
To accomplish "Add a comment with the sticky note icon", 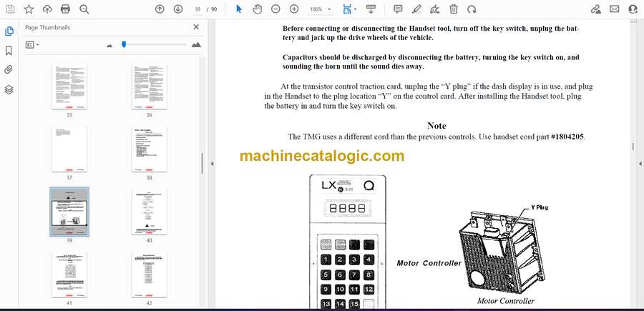I will (x=399, y=9).
